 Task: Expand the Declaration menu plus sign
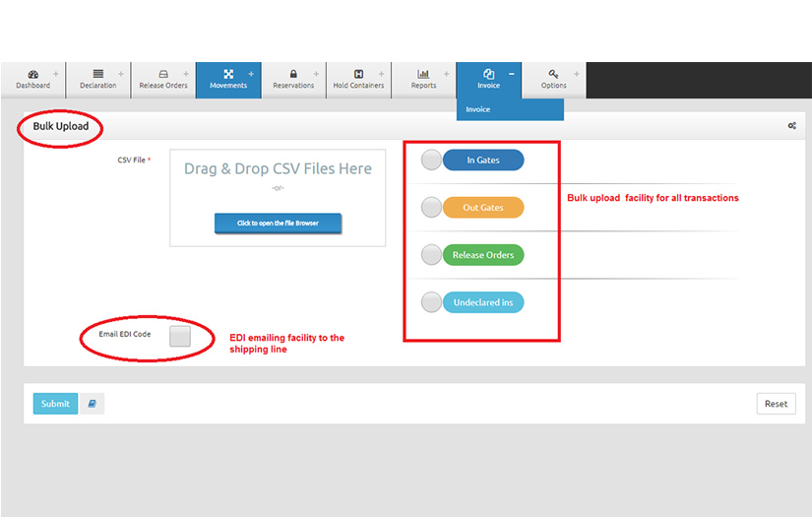pos(121,74)
